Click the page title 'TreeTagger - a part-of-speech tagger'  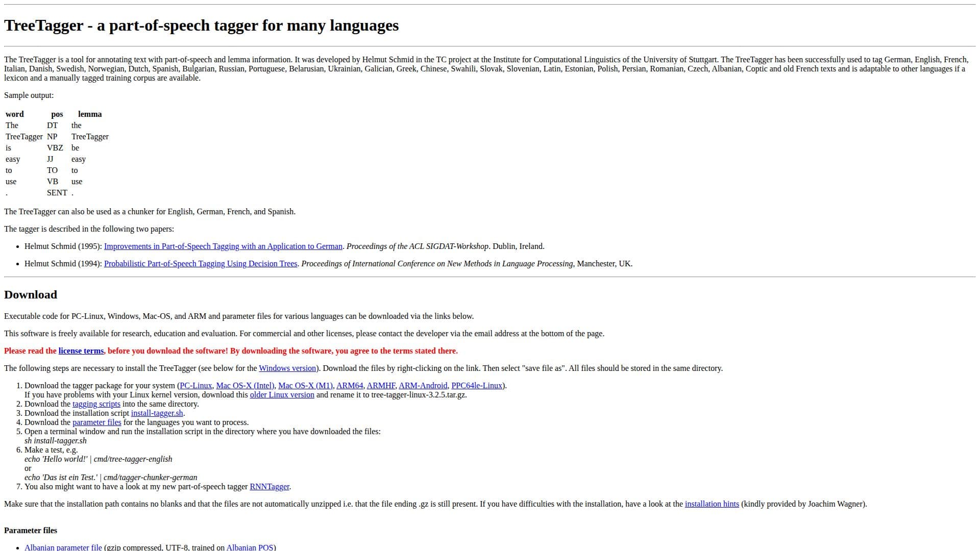click(x=201, y=26)
